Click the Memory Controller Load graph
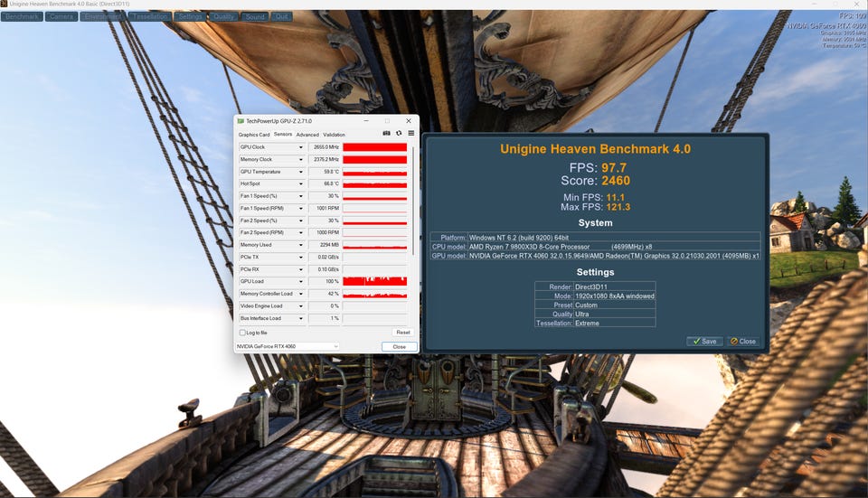This screenshot has width=868, height=498. coord(374,294)
